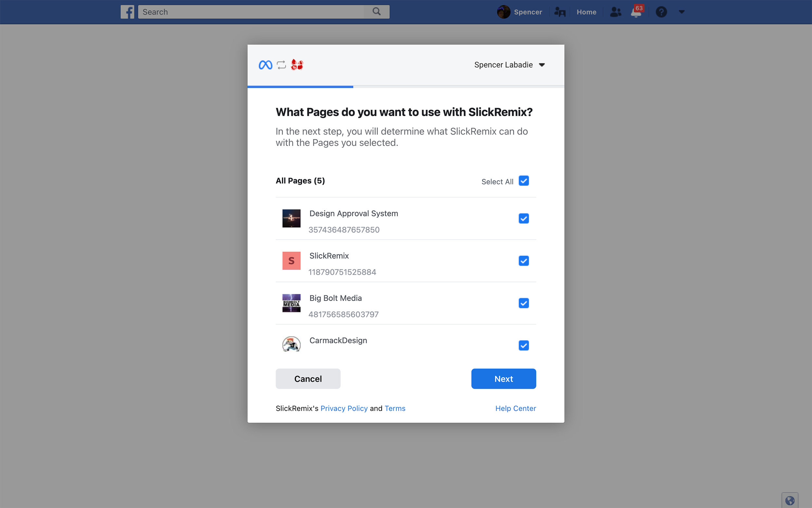Toggle the Big Bolt Media checkbox

point(524,303)
